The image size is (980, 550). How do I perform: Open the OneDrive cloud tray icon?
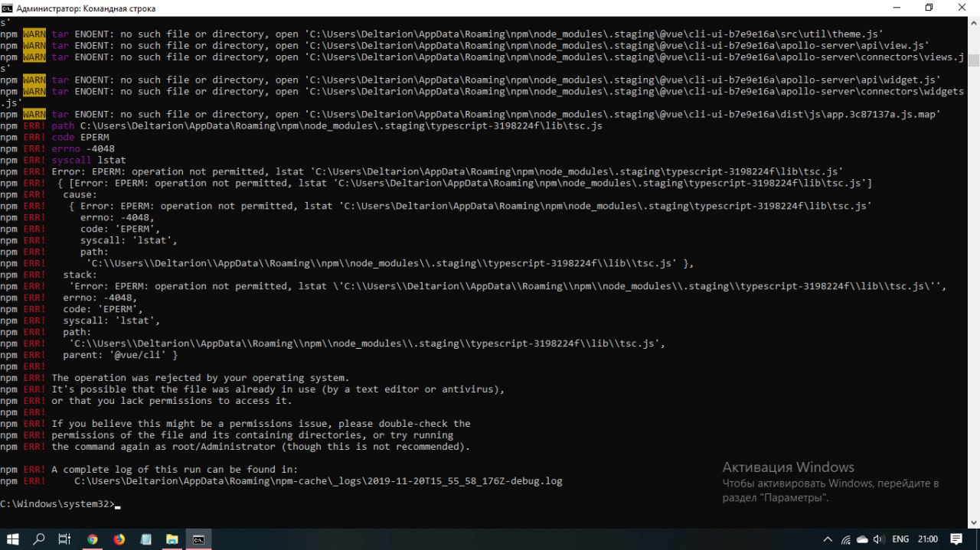pos(862,539)
